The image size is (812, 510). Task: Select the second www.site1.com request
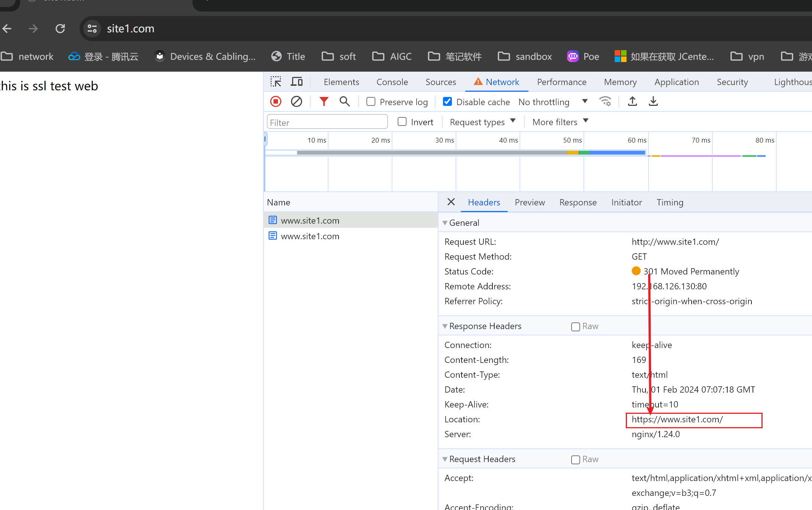click(310, 236)
